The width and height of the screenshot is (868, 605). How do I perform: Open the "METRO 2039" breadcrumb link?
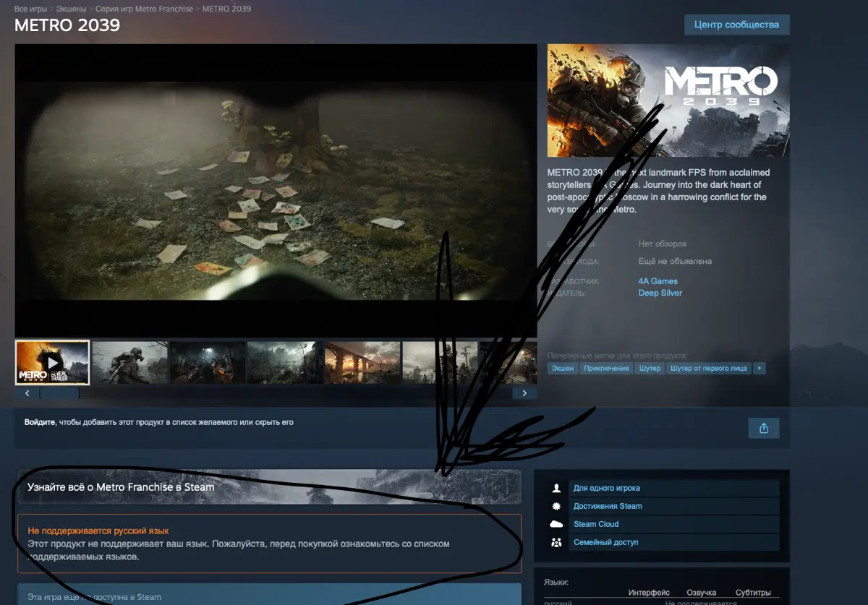point(227,9)
